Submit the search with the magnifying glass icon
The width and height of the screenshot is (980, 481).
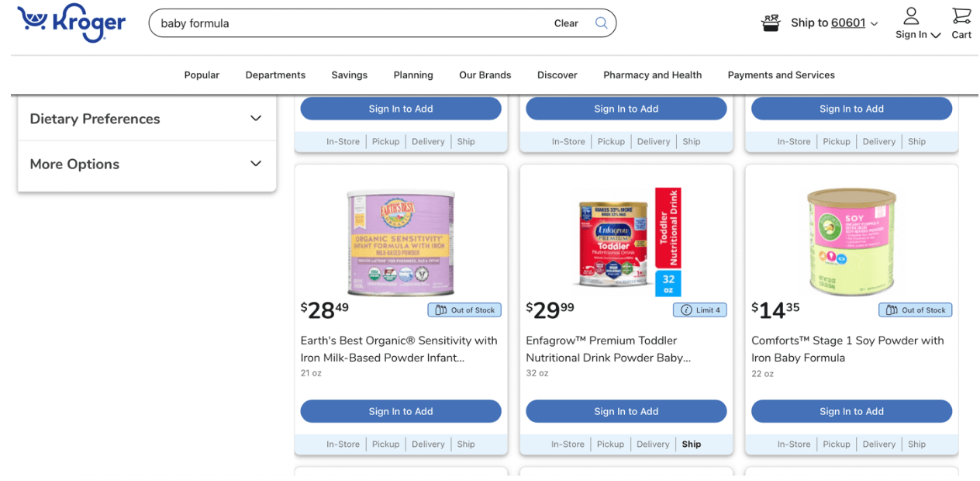pos(601,22)
